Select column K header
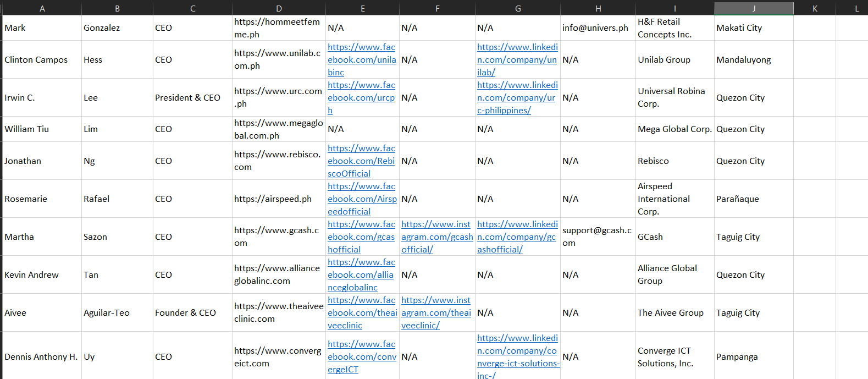The image size is (868, 379). click(815, 8)
